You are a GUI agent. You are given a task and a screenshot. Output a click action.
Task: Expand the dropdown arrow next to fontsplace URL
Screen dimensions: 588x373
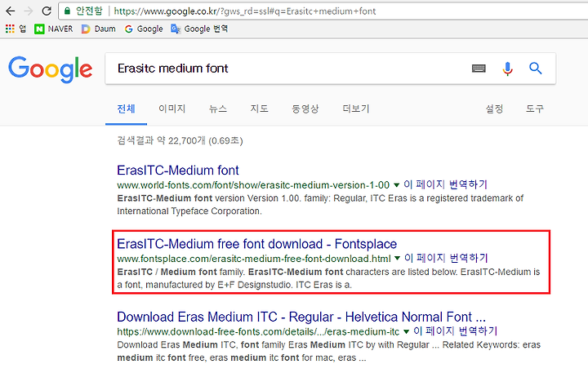tap(397, 259)
